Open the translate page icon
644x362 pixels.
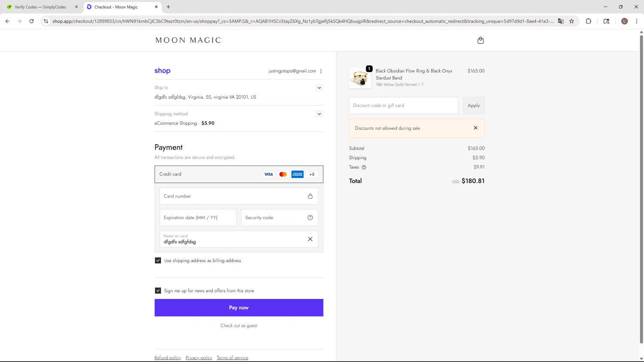tap(561, 21)
